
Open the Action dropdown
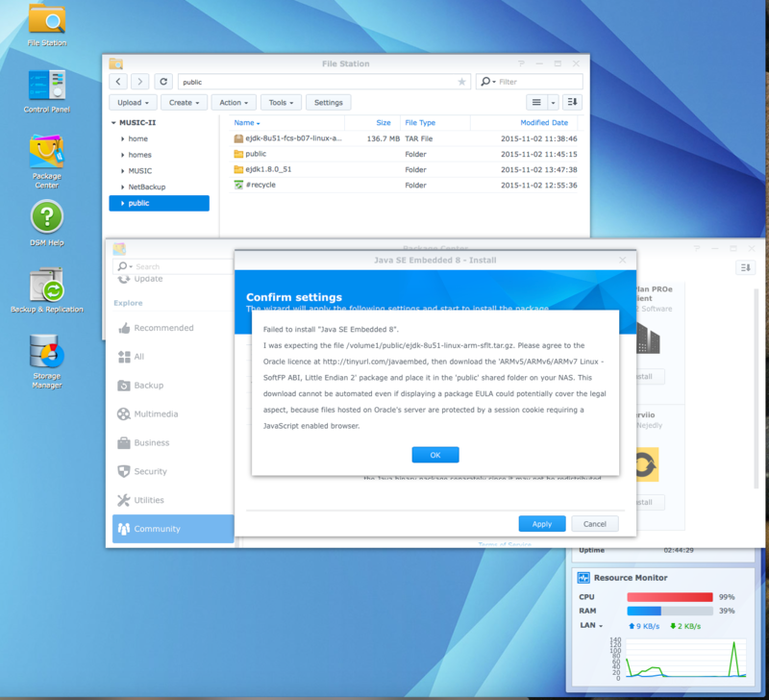click(234, 103)
